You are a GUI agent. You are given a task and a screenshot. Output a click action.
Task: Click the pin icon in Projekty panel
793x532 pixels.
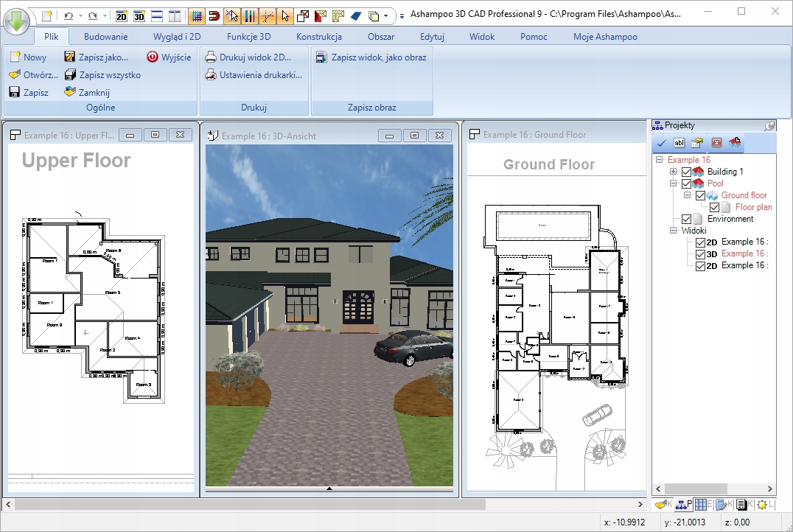coord(769,126)
